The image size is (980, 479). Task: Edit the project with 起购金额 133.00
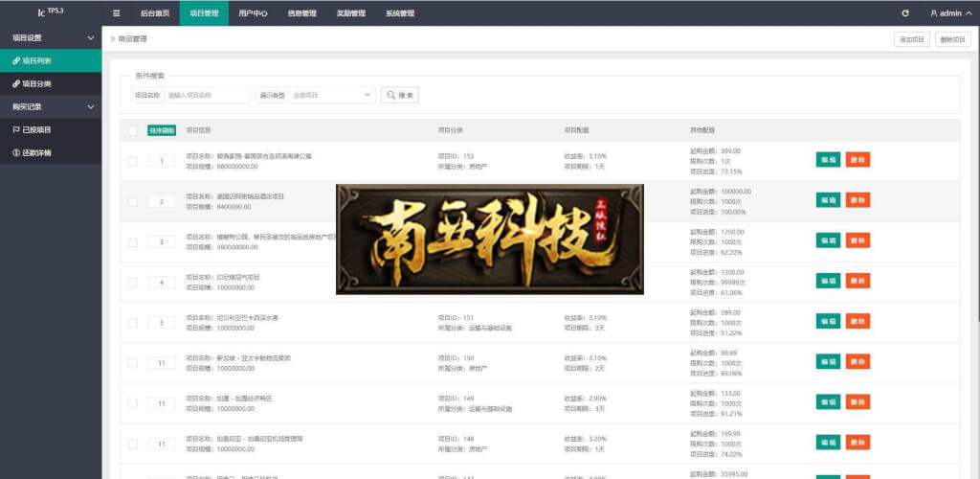coord(828,401)
